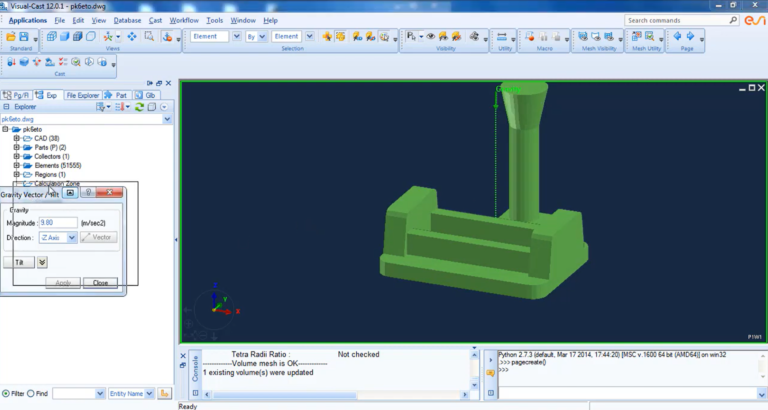
Task: Click the axis orientation triad icon
Action: coord(108,37)
